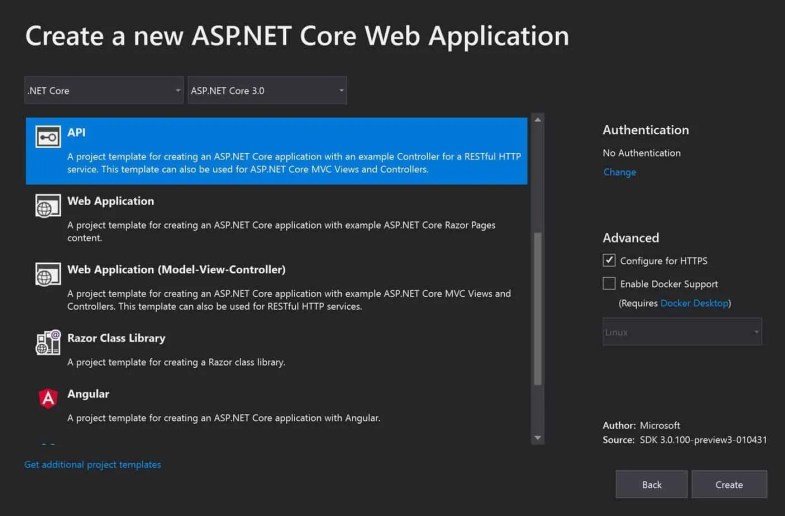This screenshot has height=516, width=785.
Task: Click the red Angular logo icon
Action: [48, 399]
